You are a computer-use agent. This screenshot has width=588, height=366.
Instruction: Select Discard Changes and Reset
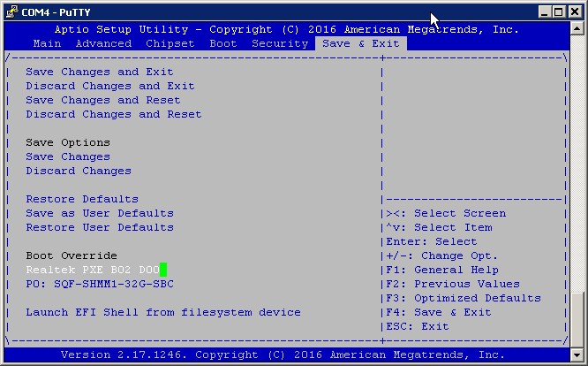tap(114, 114)
